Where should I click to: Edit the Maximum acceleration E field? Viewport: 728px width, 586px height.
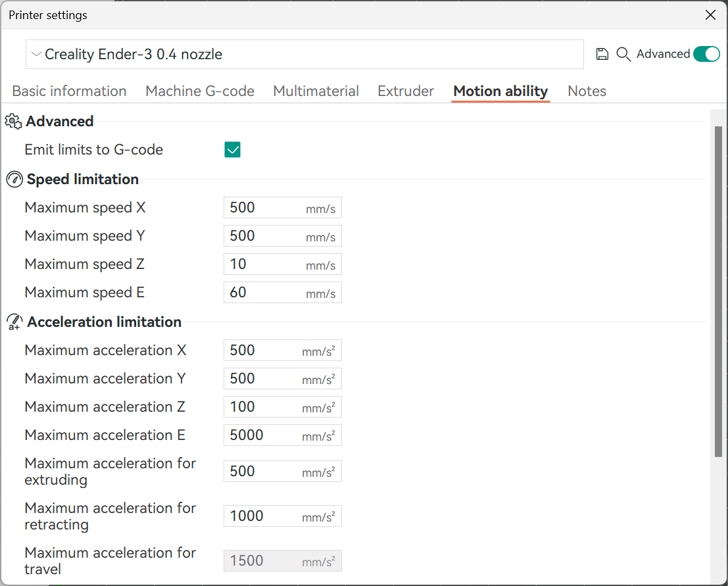pos(282,435)
